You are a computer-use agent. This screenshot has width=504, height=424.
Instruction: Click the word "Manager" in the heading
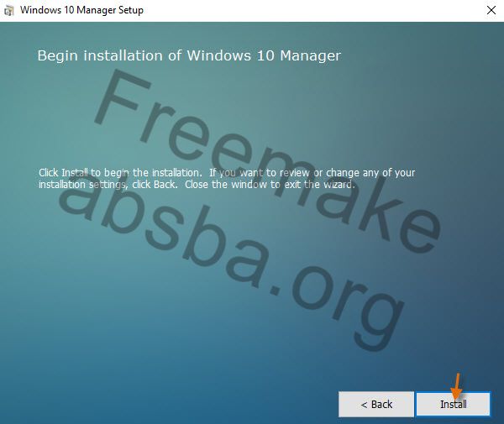[x=310, y=56]
